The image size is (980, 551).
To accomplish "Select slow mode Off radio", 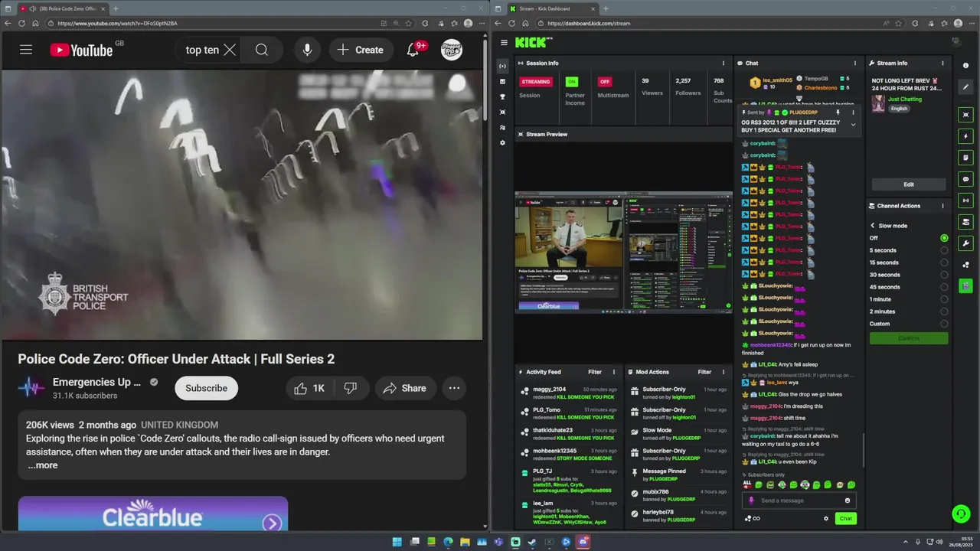I will click(x=944, y=238).
